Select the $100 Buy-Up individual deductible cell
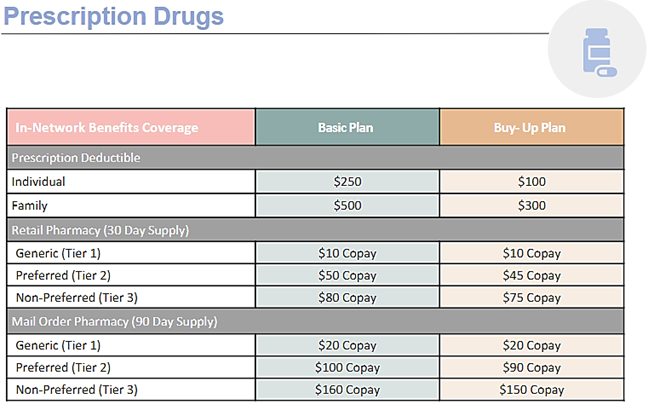The image size is (654, 416). point(531,182)
